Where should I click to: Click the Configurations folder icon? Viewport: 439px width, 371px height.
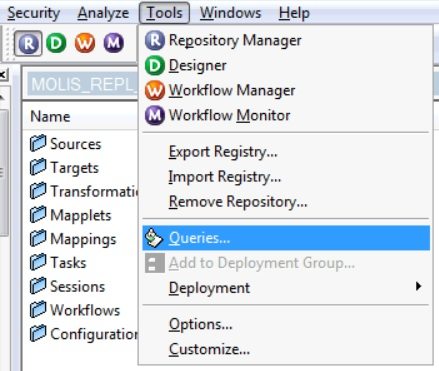38,334
